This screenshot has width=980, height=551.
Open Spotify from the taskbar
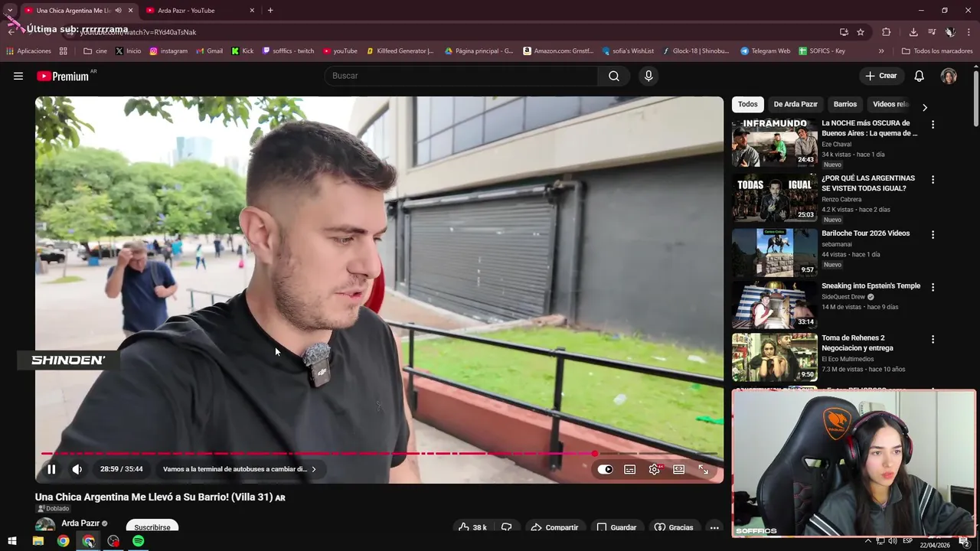(x=138, y=541)
